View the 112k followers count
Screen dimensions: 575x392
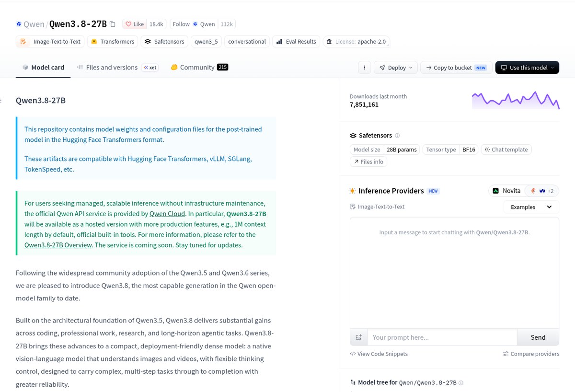pyautogui.click(x=227, y=24)
